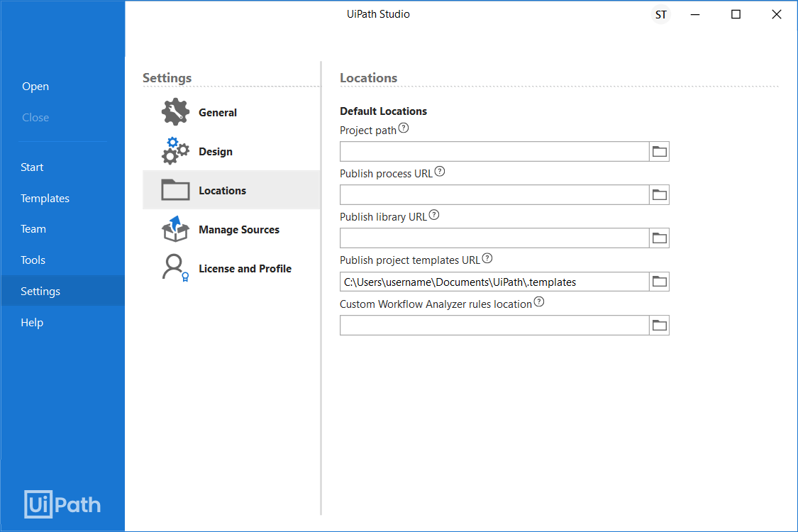
Task: Click the Locations folder icon in settings list
Action: 175,190
